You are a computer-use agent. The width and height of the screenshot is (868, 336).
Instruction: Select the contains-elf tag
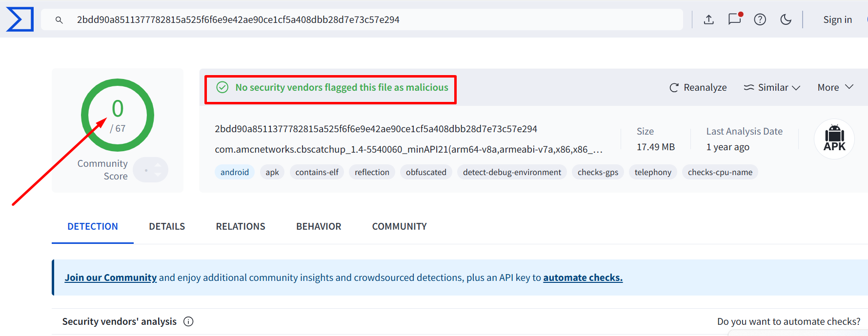(x=317, y=172)
